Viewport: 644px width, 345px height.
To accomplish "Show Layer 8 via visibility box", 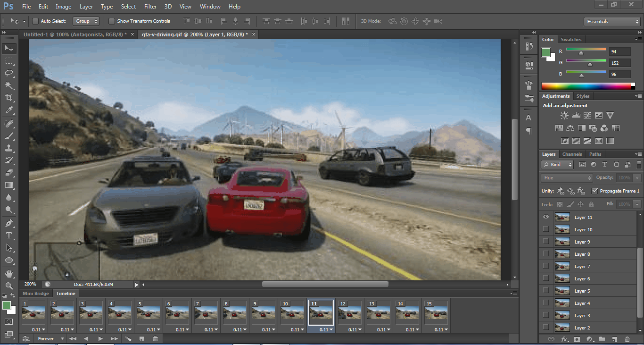I will 546,254.
